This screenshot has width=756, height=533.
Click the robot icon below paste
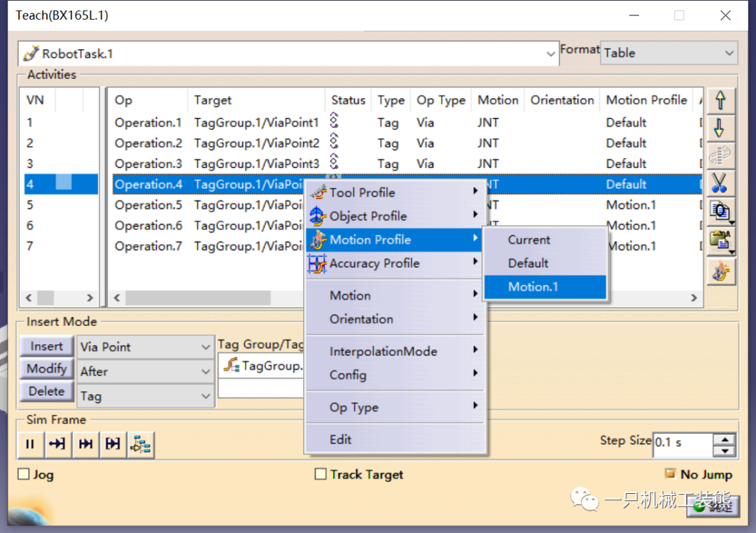pyautogui.click(x=720, y=271)
